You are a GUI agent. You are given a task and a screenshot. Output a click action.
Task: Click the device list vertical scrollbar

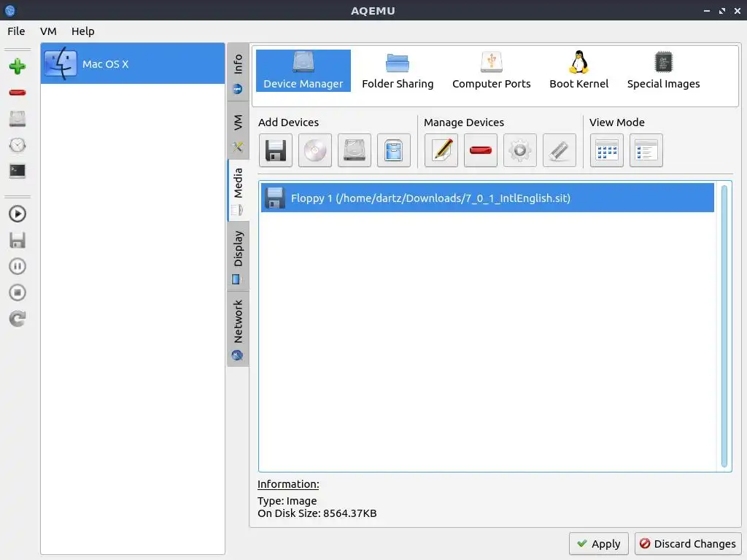724,326
